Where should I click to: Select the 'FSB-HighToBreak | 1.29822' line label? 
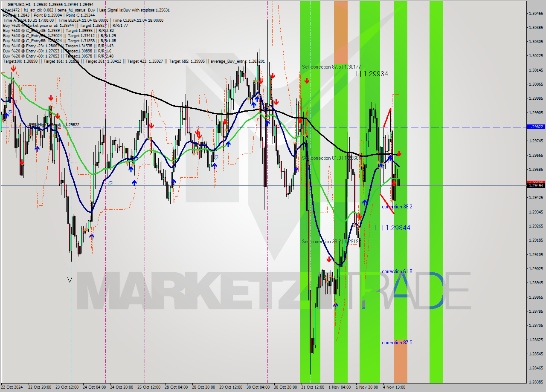54,125
